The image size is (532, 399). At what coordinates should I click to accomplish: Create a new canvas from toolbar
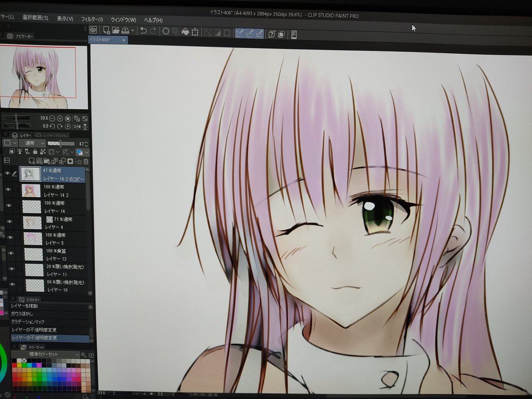106,31
